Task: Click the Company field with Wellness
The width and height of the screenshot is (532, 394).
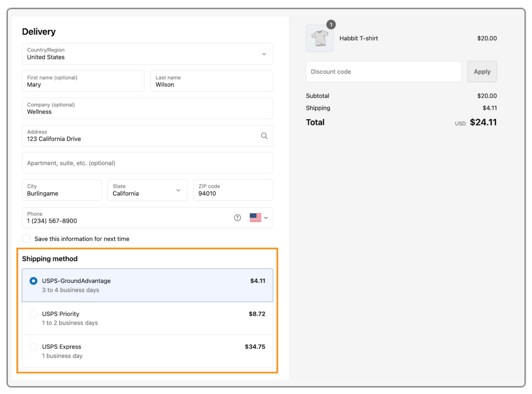Action: click(147, 108)
